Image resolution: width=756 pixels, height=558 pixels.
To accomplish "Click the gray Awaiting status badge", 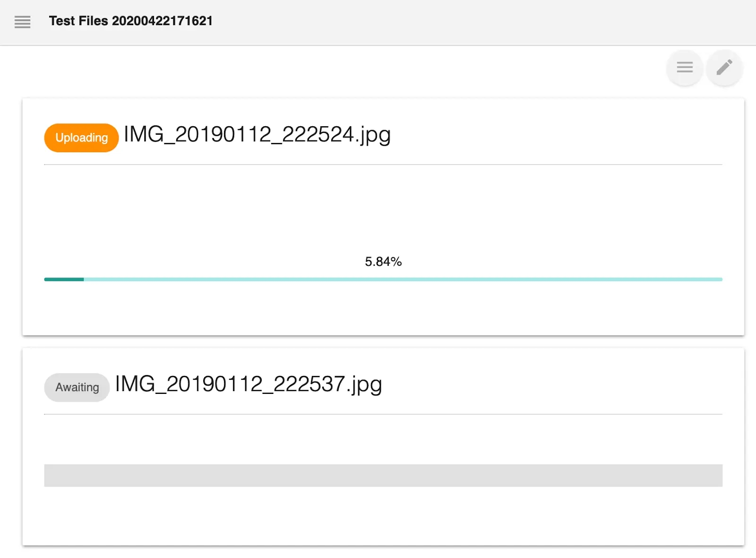I will pos(77,387).
